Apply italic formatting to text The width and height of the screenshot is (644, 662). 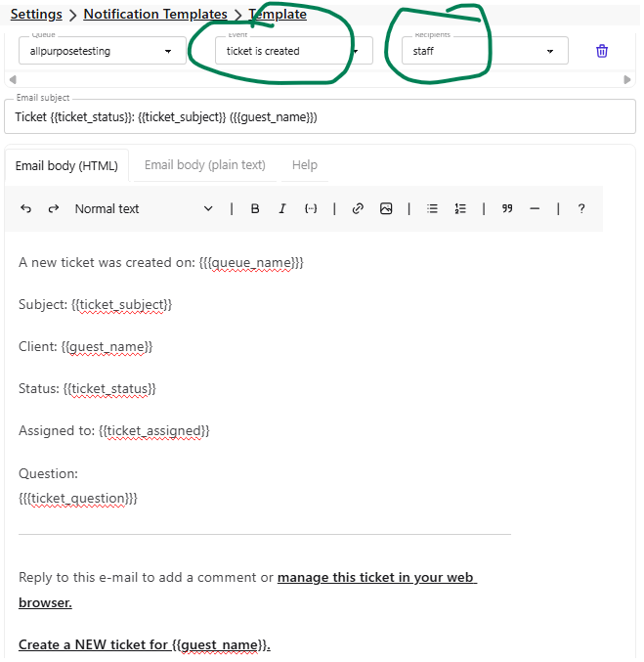coord(284,210)
